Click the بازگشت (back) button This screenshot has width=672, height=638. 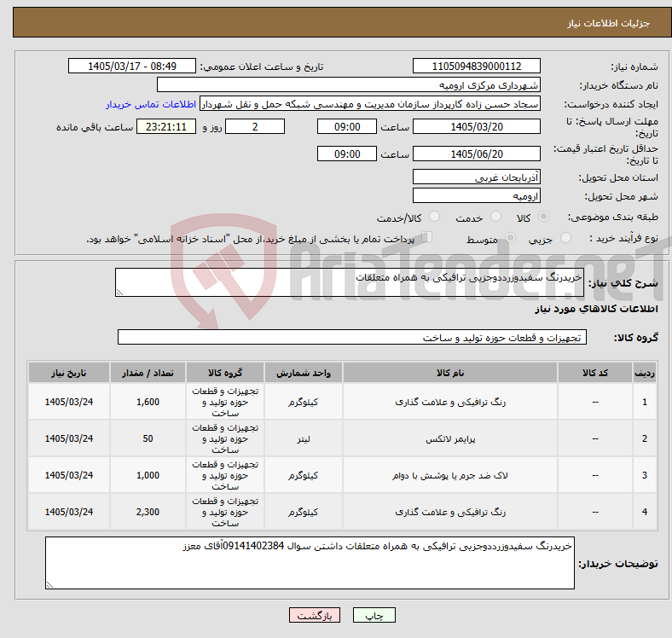(315, 615)
